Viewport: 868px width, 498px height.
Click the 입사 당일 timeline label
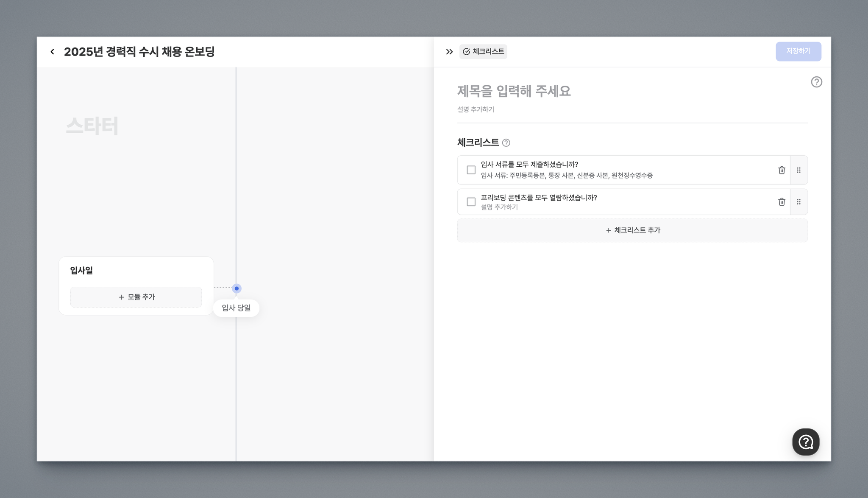pos(236,308)
